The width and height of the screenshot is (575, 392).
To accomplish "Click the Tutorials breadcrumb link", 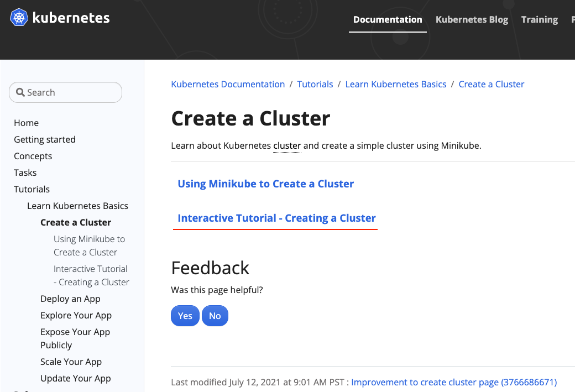I will click(315, 84).
